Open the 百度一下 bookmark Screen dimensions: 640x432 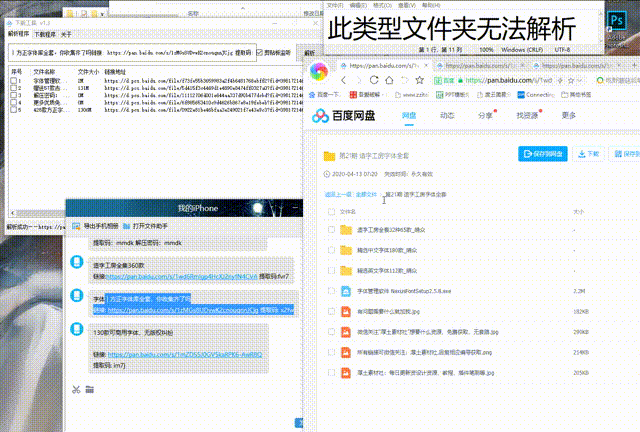pos(325,95)
